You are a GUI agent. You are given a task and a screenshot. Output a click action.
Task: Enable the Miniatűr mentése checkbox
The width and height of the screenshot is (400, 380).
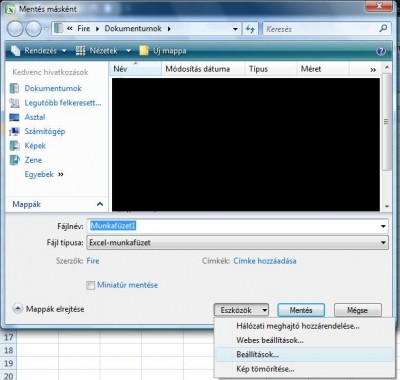[90, 286]
